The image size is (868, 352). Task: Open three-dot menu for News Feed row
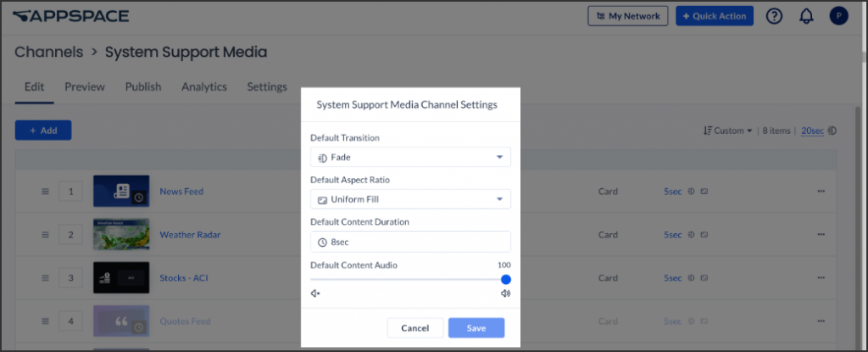click(821, 191)
